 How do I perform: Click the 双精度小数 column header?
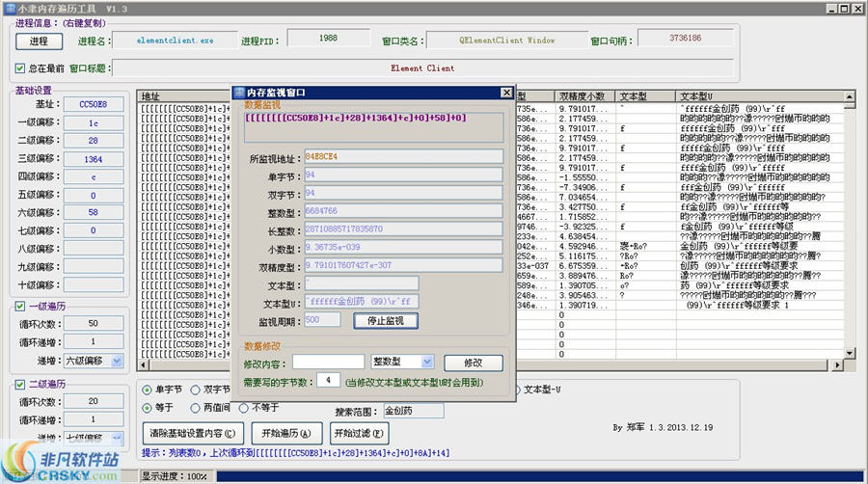(584, 96)
